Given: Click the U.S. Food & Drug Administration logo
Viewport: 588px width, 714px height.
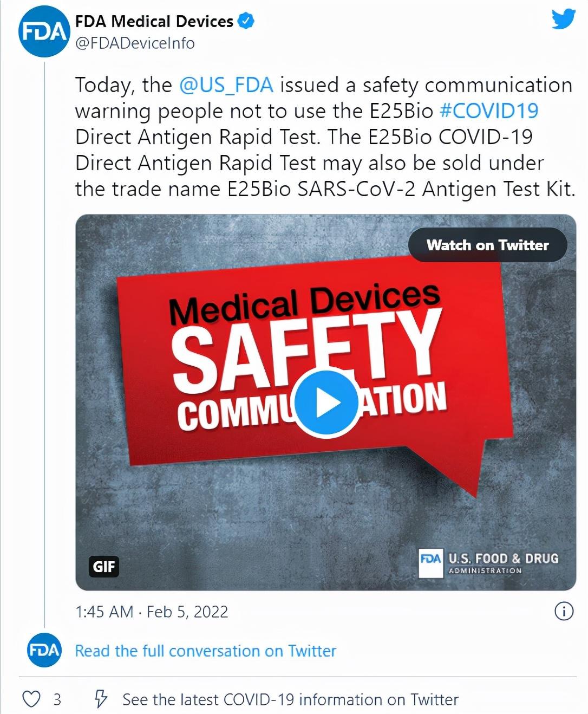Looking at the screenshot, I should [489, 563].
